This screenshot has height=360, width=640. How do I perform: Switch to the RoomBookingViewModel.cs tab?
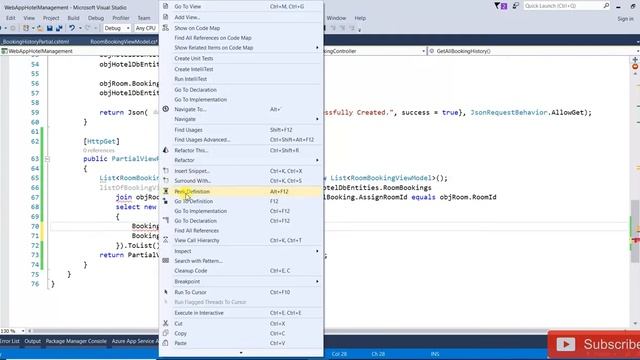(124, 42)
